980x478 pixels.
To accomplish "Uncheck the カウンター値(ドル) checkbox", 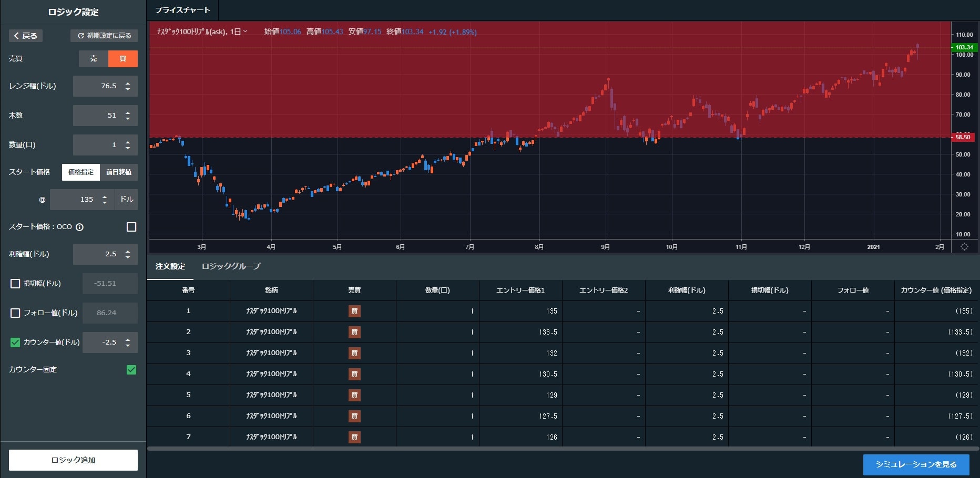I will pos(15,342).
